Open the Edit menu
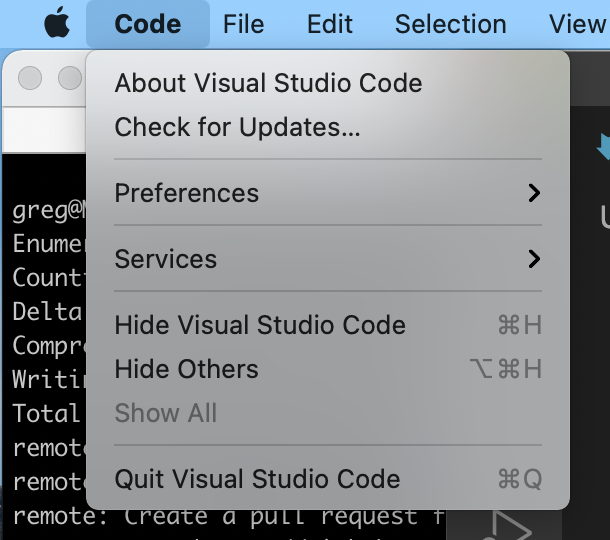 click(x=330, y=23)
